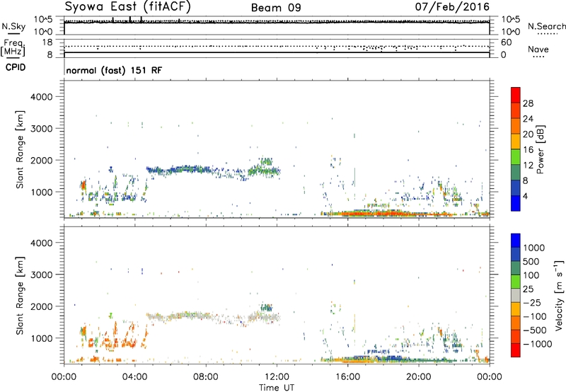
Task: Click the 'Slant Range [km]' label of velocity panel
Action: 20,296
